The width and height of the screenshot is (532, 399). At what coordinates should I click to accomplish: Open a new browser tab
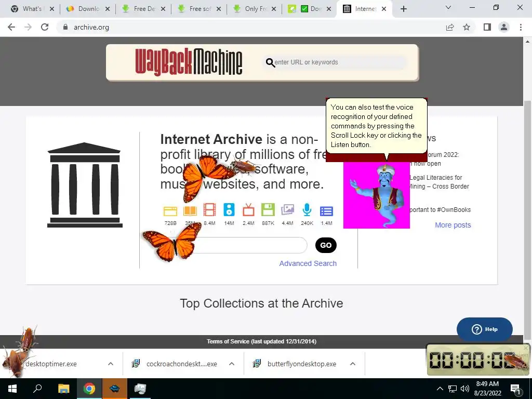[x=403, y=9]
